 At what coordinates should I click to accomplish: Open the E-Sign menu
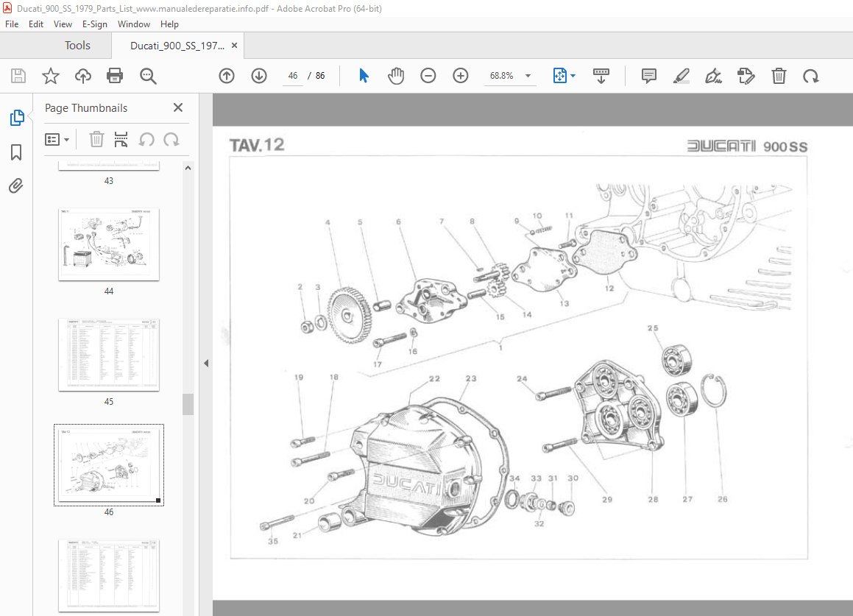click(x=94, y=24)
